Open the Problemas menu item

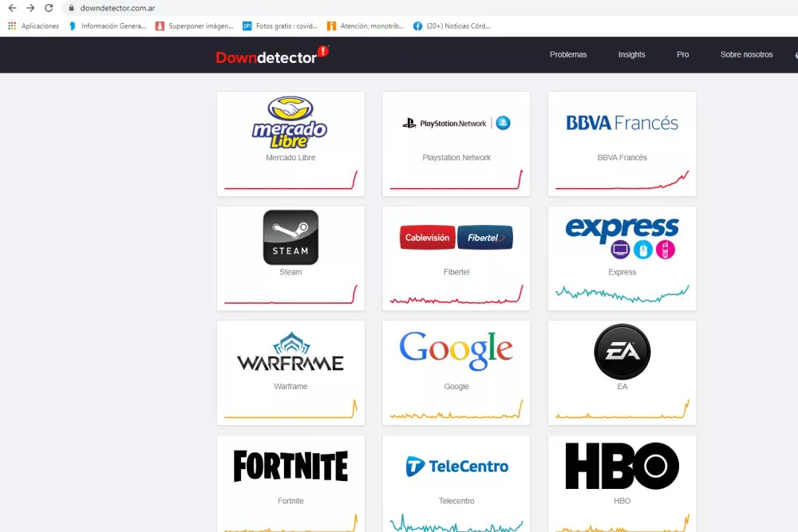click(568, 54)
